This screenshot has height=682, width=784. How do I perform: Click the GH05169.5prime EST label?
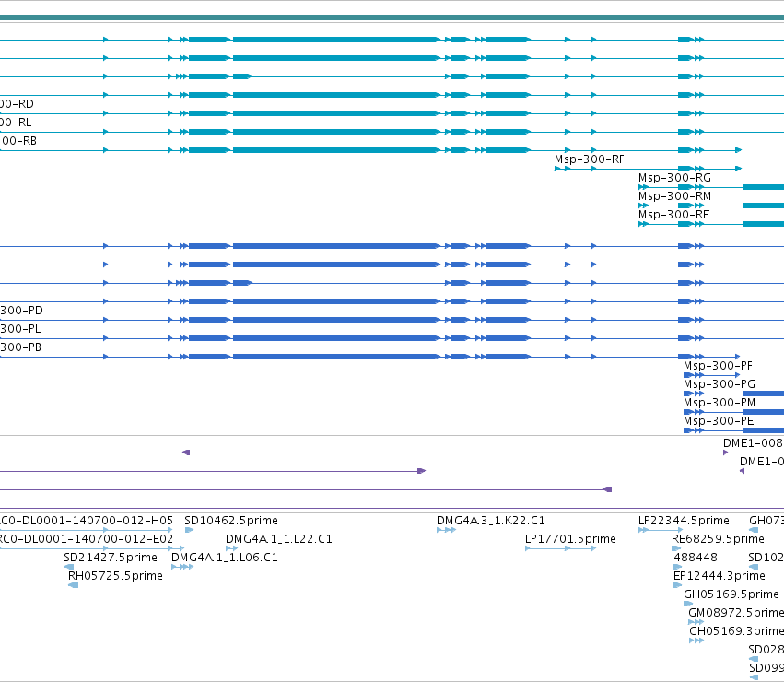731,595
